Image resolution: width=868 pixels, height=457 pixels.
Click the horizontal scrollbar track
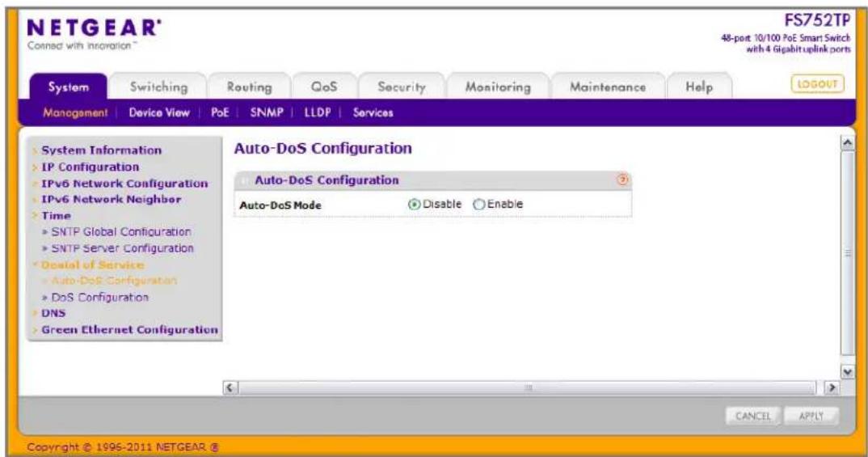point(528,387)
